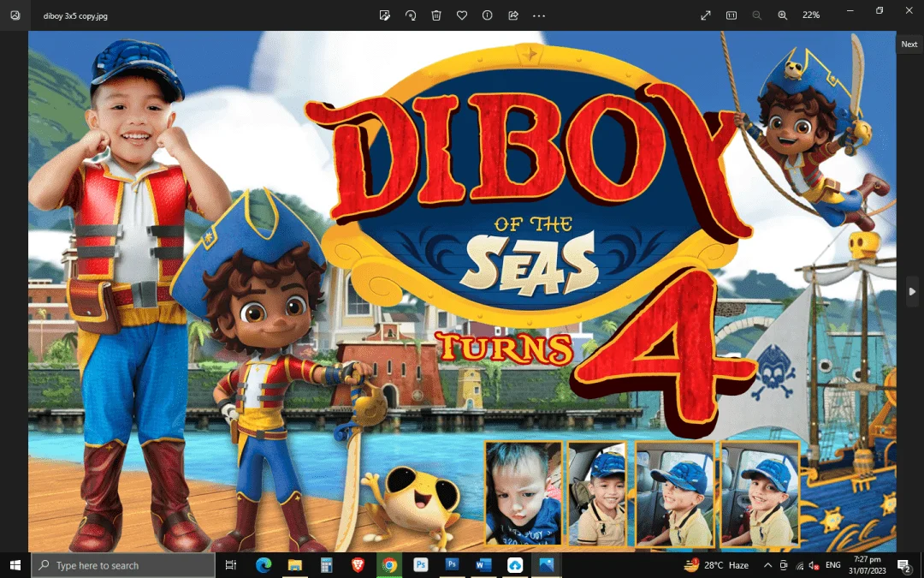Go to the next photo arrow
924x578 pixels.
(x=912, y=291)
